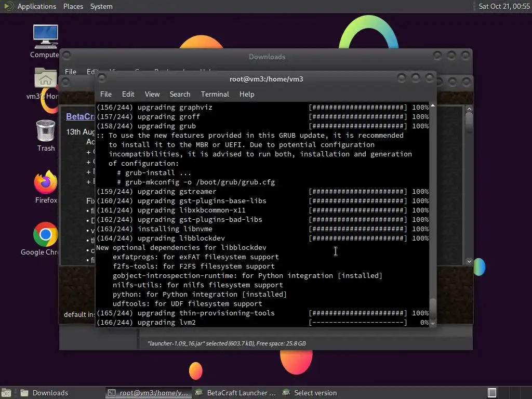Click 'installing libnvme' output line
Image resolution: width=532 pixels, height=399 pixels.
tap(262, 229)
